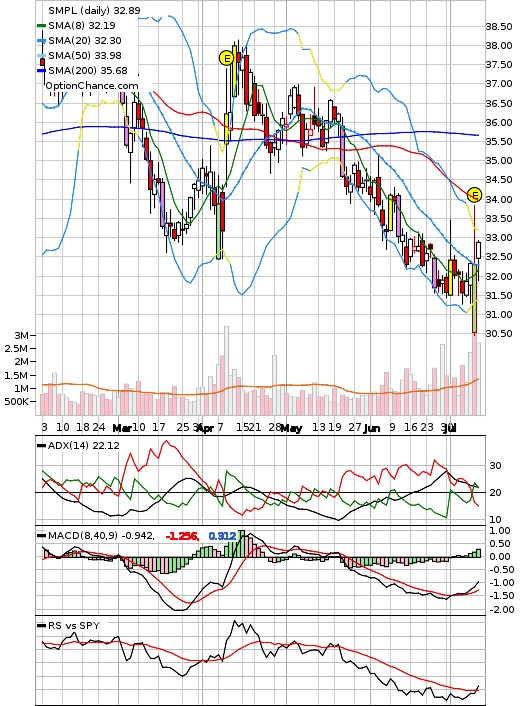Click the tallest volume bar in April
Viewport: 526px width, 706px height.
[x=226, y=371]
